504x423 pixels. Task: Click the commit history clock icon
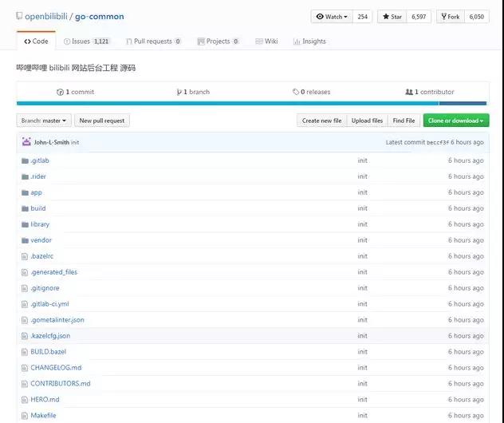click(60, 92)
